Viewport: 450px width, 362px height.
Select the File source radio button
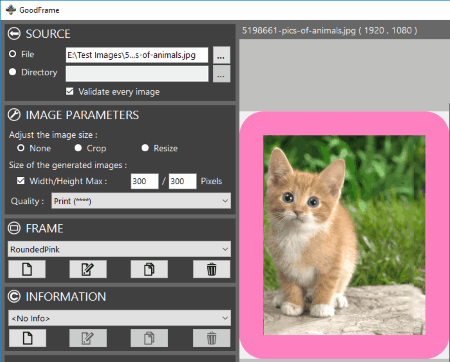pyautogui.click(x=13, y=54)
